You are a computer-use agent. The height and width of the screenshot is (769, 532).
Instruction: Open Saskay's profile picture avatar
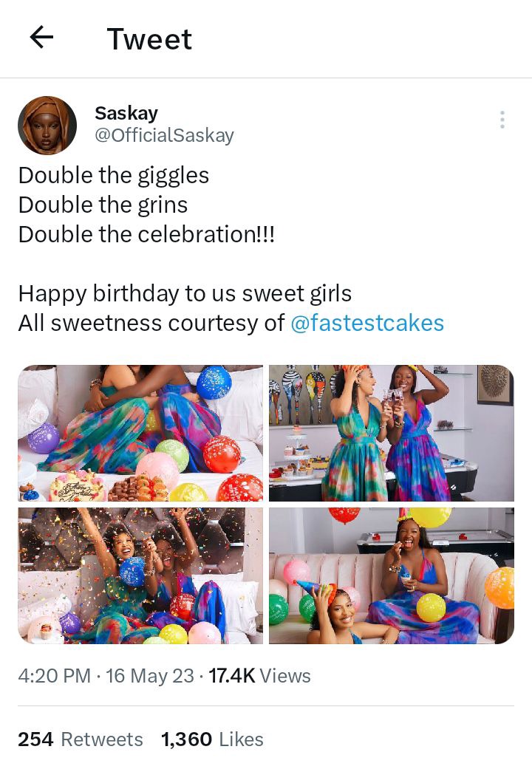click(x=47, y=125)
